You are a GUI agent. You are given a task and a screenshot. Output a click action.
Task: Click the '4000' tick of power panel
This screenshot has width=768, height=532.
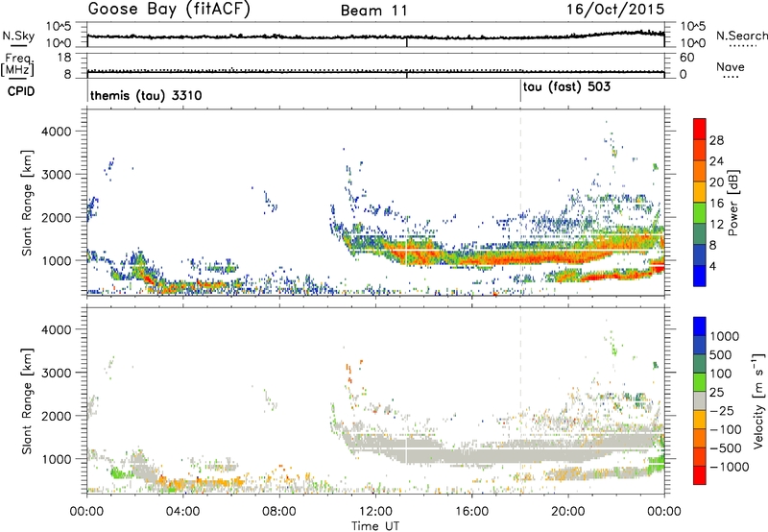coord(57,131)
